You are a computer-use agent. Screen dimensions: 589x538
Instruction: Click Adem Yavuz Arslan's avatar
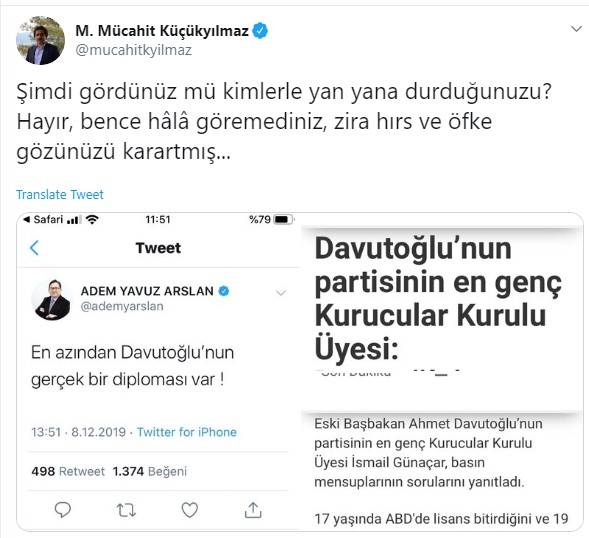tap(51, 299)
